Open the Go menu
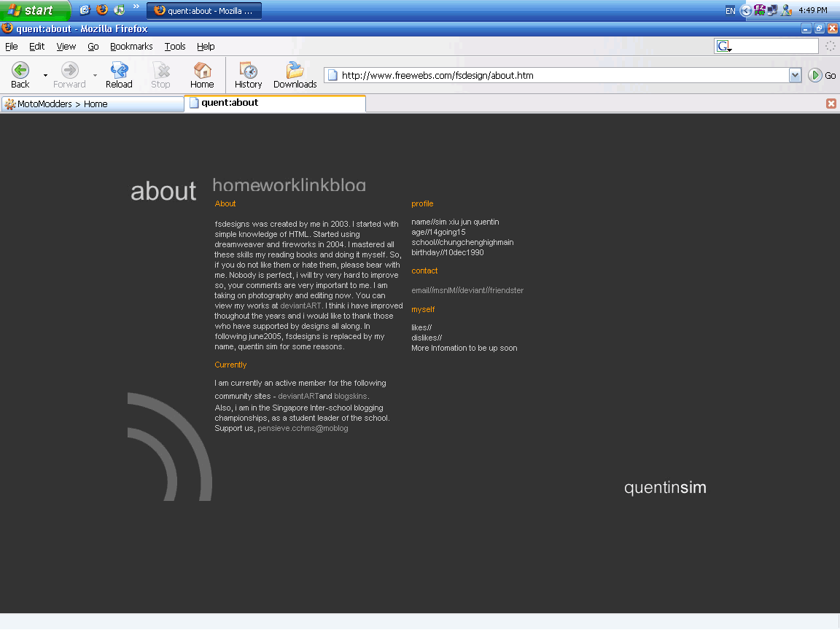The height and width of the screenshot is (630, 840). pyautogui.click(x=93, y=47)
